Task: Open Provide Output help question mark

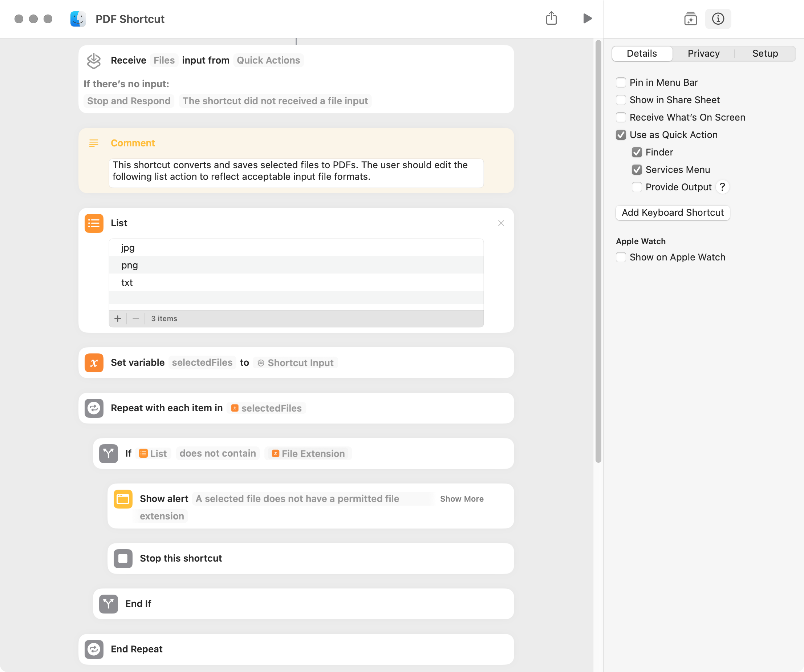Action: (x=722, y=187)
